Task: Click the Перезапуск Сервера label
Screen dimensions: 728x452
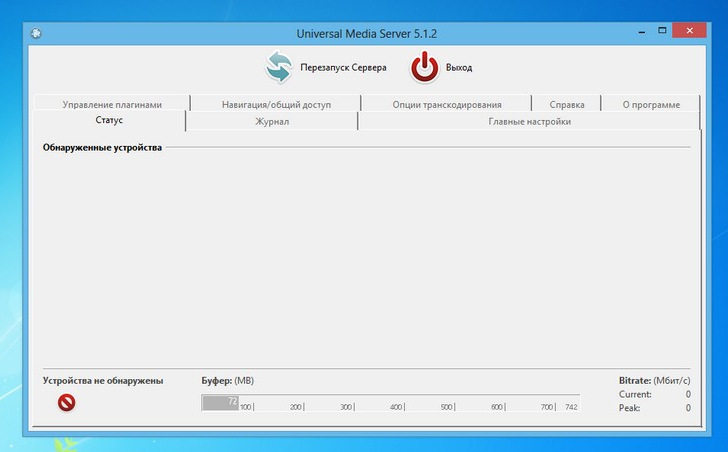Action: [343, 68]
